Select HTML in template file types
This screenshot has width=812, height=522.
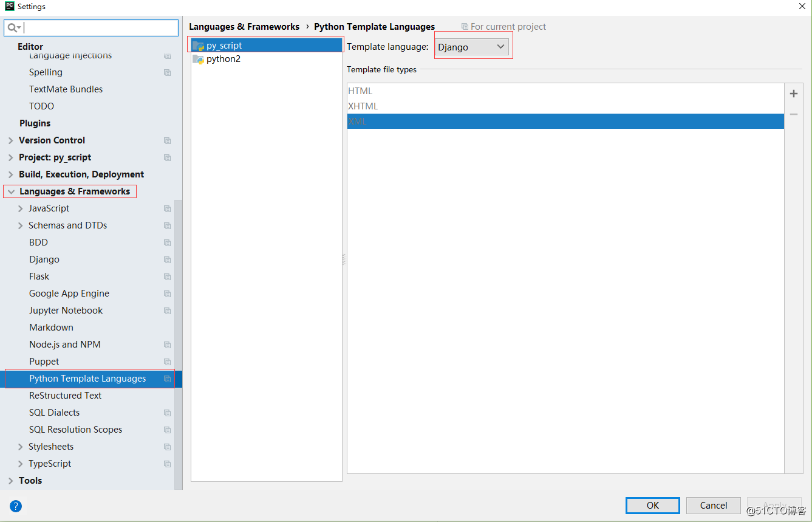pyautogui.click(x=565, y=91)
